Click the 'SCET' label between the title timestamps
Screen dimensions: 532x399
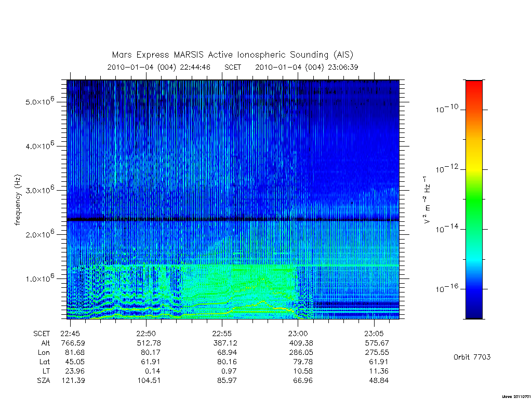click(233, 67)
